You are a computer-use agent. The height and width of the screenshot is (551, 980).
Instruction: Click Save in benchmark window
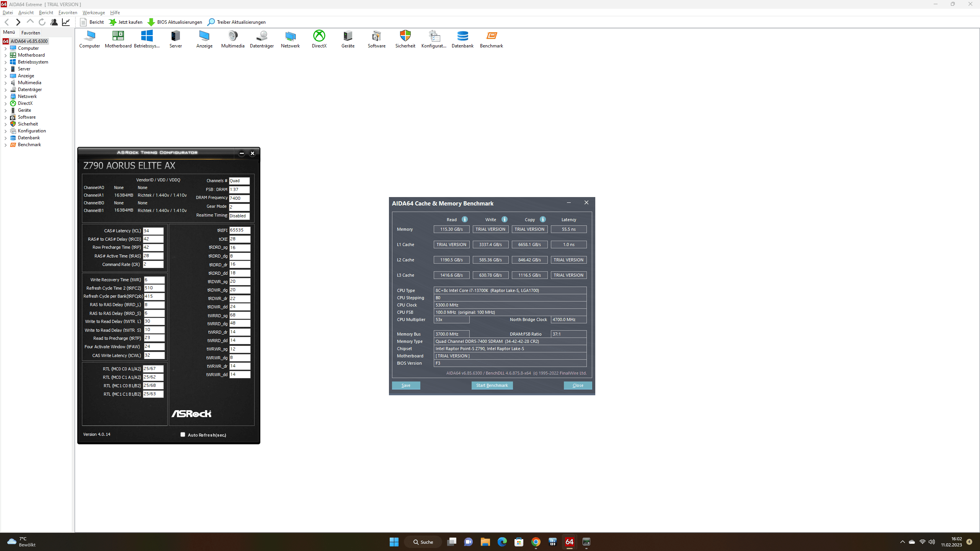406,385
